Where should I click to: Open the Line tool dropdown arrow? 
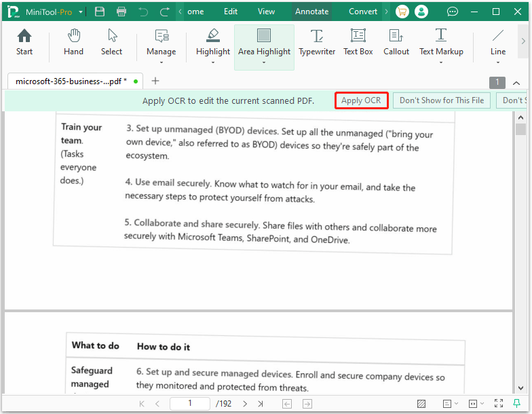(x=498, y=62)
